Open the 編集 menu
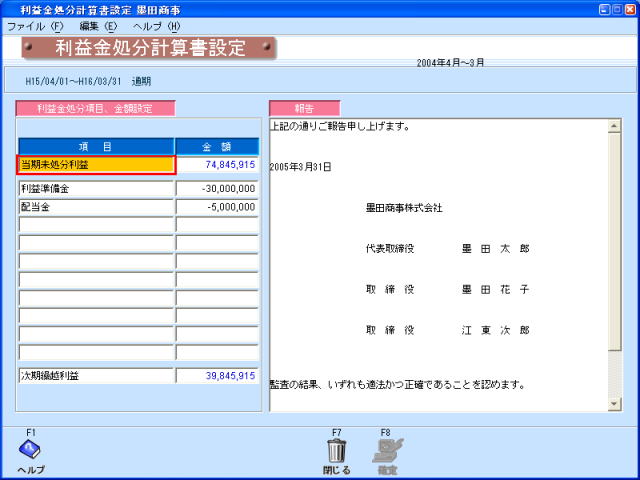The height and width of the screenshot is (480, 640). coord(96,26)
